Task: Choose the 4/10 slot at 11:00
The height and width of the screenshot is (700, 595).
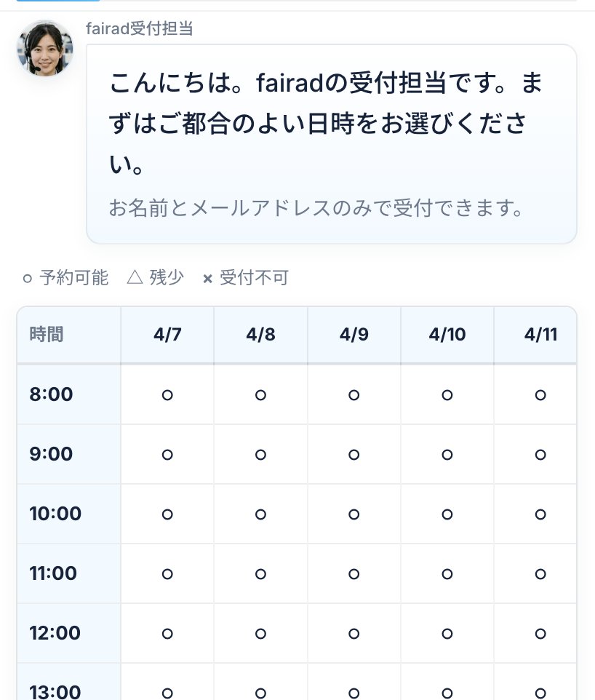Action: 447,573
